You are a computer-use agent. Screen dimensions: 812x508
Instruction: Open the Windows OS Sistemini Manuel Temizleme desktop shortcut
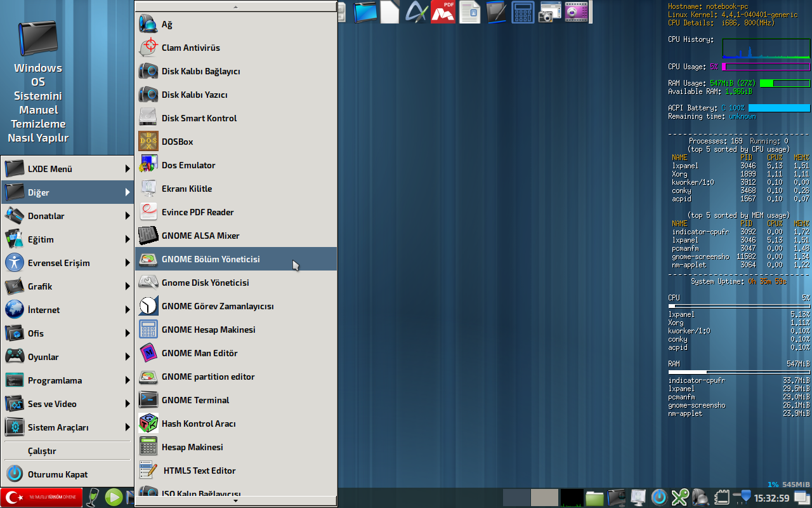pos(38,81)
